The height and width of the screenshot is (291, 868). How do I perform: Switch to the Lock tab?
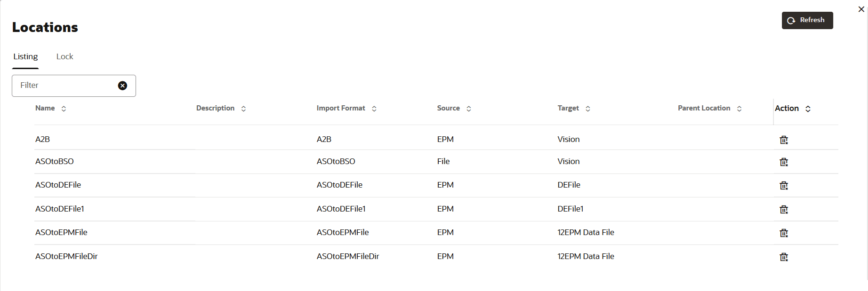(65, 56)
